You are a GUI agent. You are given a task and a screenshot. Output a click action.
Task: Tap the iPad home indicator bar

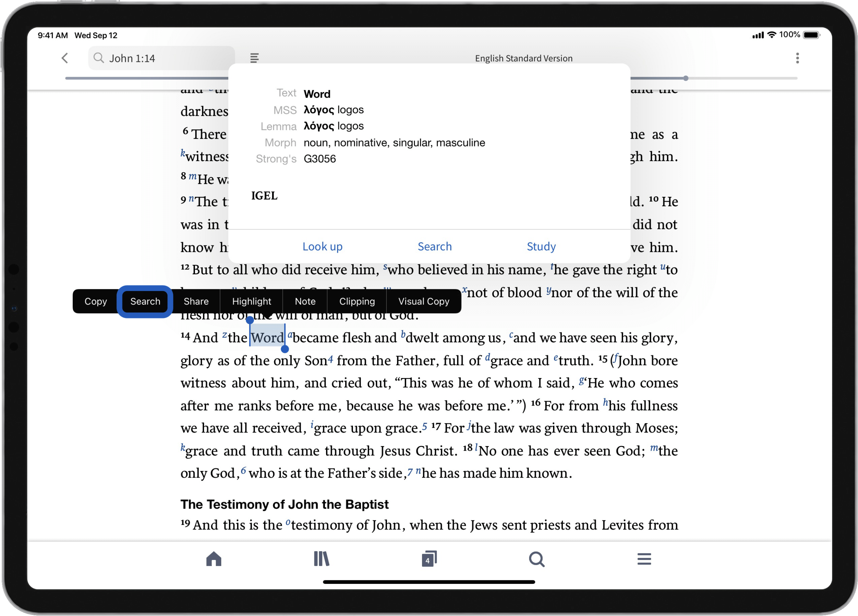pyautogui.click(x=429, y=582)
